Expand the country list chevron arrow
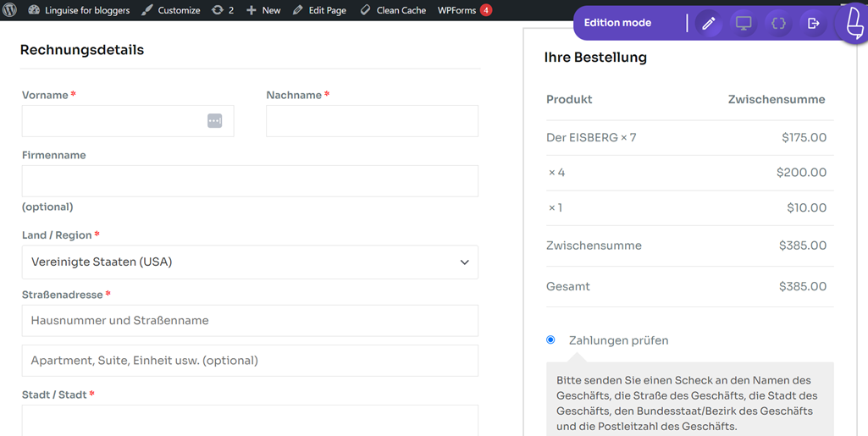 click(x=464, y=262)
